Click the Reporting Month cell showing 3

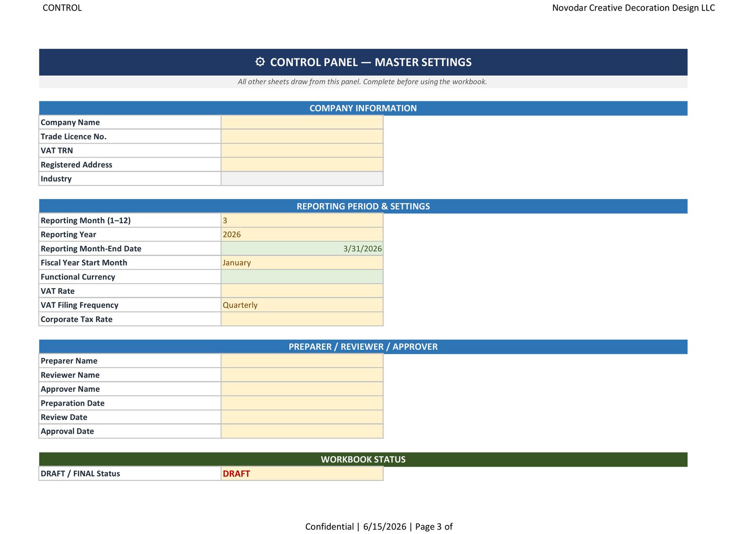click(x=302, y=221)
